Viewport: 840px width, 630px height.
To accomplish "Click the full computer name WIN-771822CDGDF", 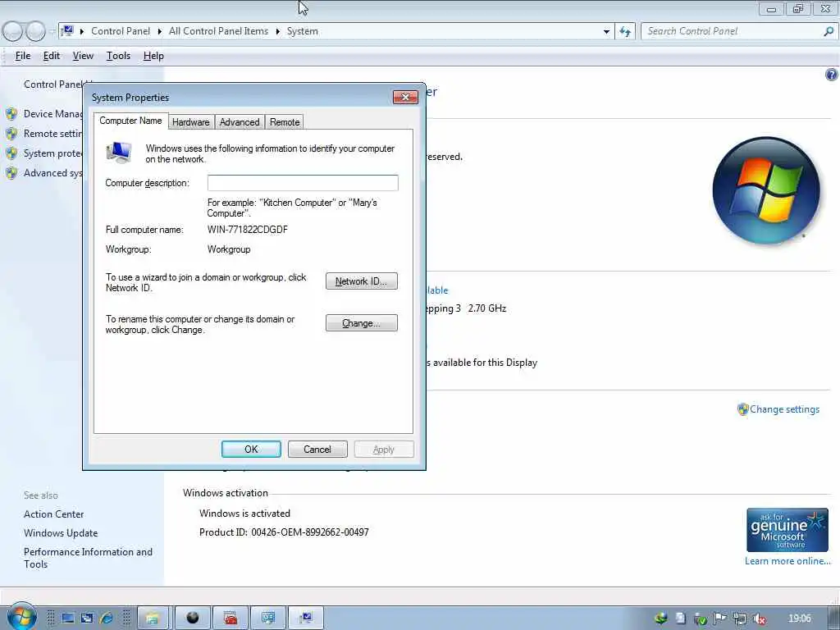I will [x=248, y=230].
